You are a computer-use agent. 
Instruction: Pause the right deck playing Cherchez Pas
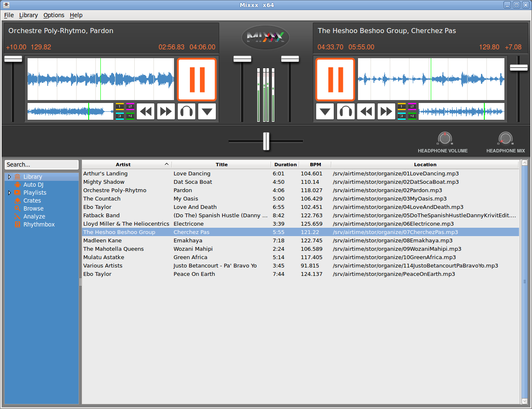coord(335,80)
